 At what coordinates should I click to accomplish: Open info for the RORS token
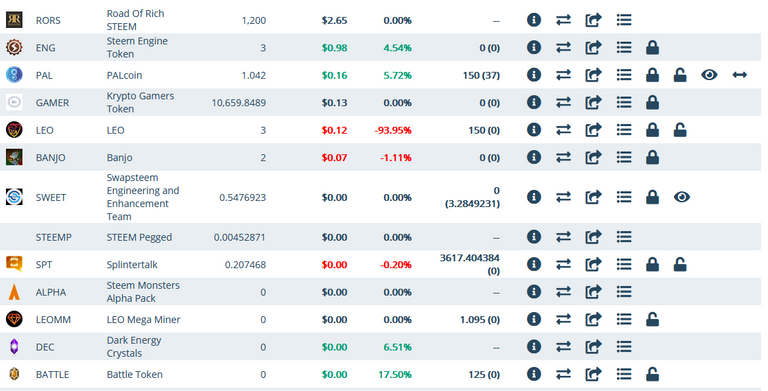coord(534,20)
